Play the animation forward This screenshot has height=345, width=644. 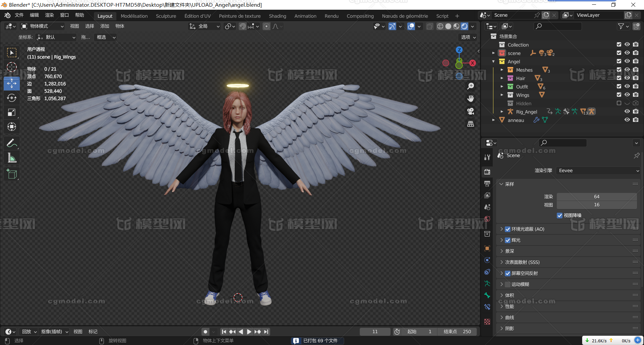tap(249, 332)
